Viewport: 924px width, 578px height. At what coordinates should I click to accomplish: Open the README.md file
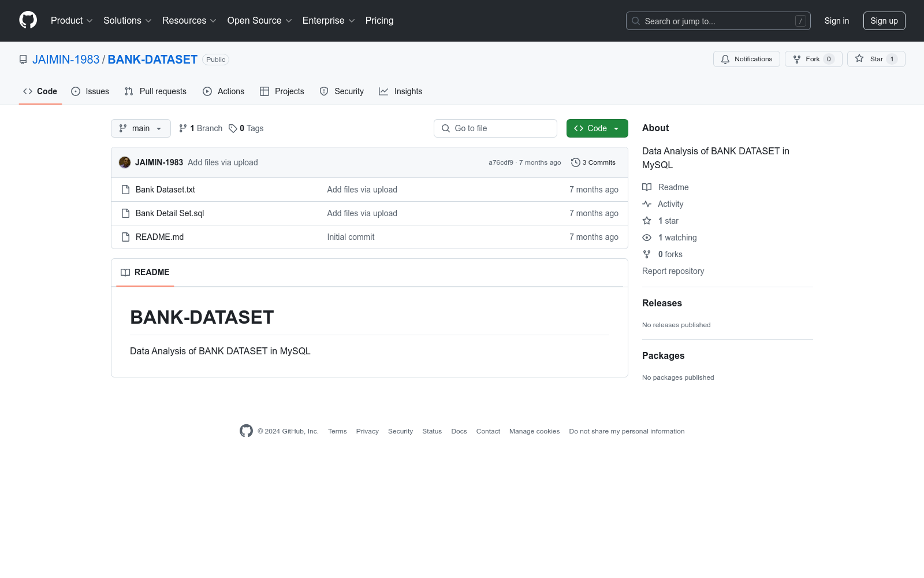pyautogui.click(x=159, y=237)
